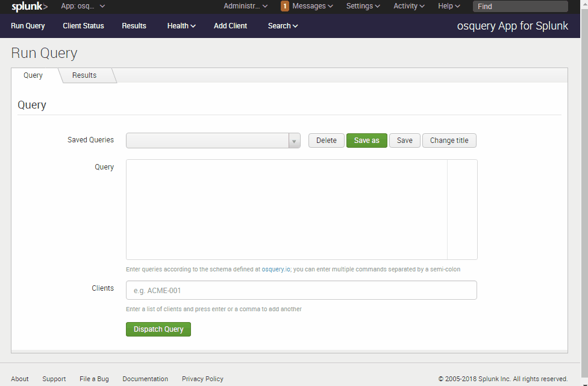Expand the Administrator menu
This screenshot has width=588, height=386.
[x=246, y=6]
